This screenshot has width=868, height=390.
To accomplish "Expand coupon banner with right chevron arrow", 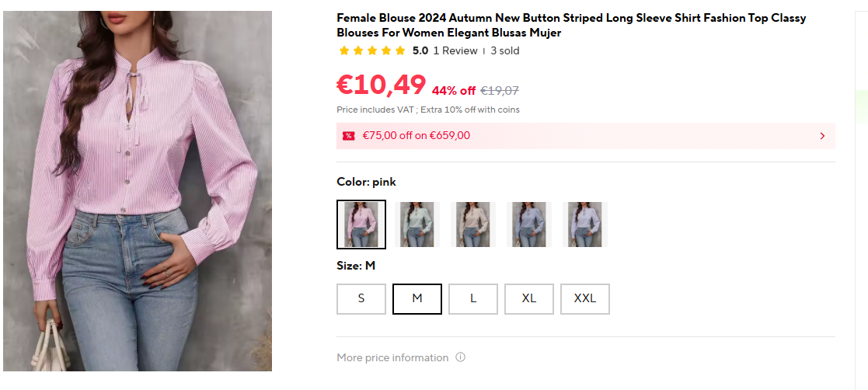I will point(822,136).
